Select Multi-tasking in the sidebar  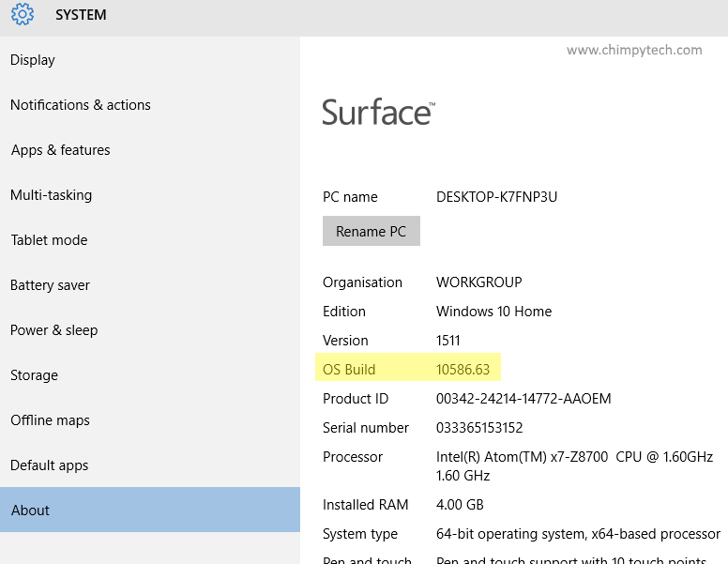(51, 195)
